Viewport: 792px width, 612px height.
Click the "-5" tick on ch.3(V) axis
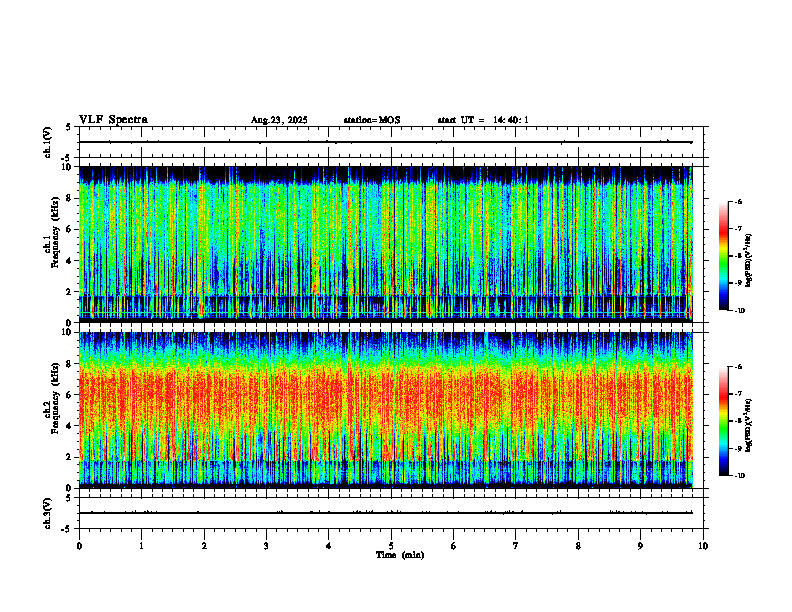(x=67, y=529)
